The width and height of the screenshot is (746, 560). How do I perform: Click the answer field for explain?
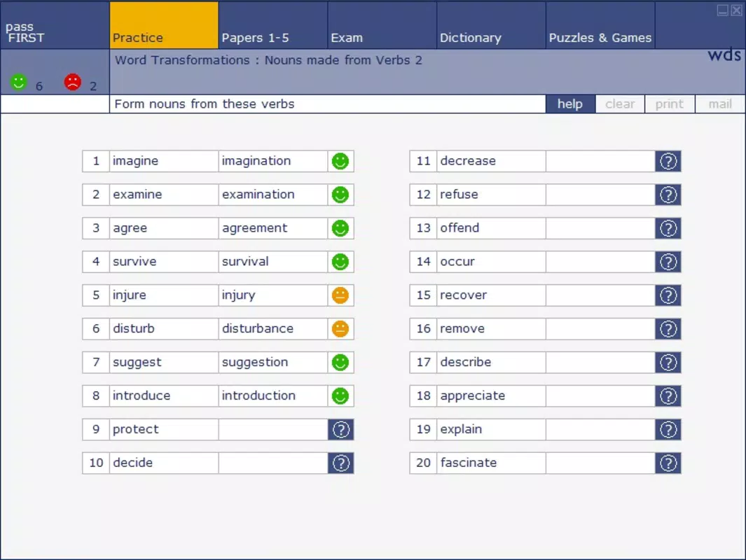[600, 429]
